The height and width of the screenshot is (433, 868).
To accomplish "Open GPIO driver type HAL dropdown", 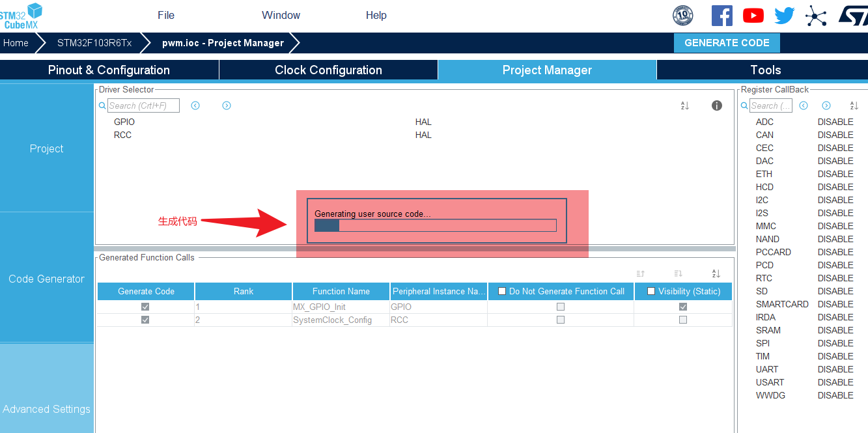I will click(423, 122).
